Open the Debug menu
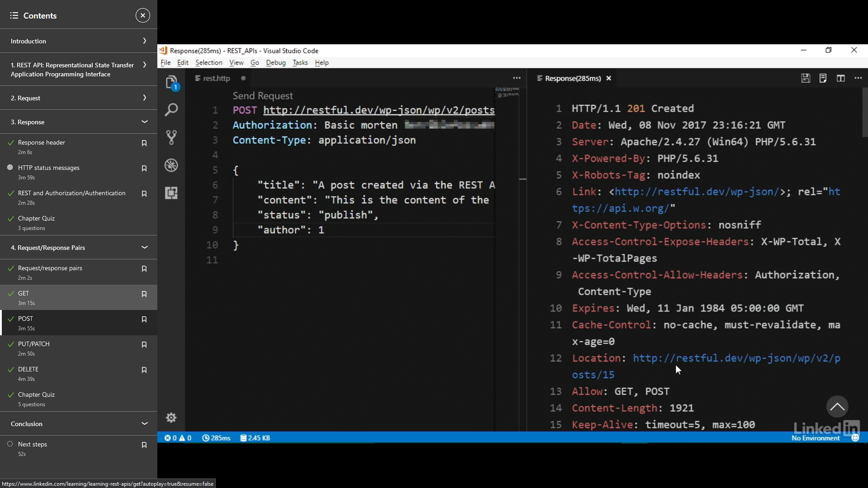The width and height of the screenshot is (868, 488). click(276, 63)
